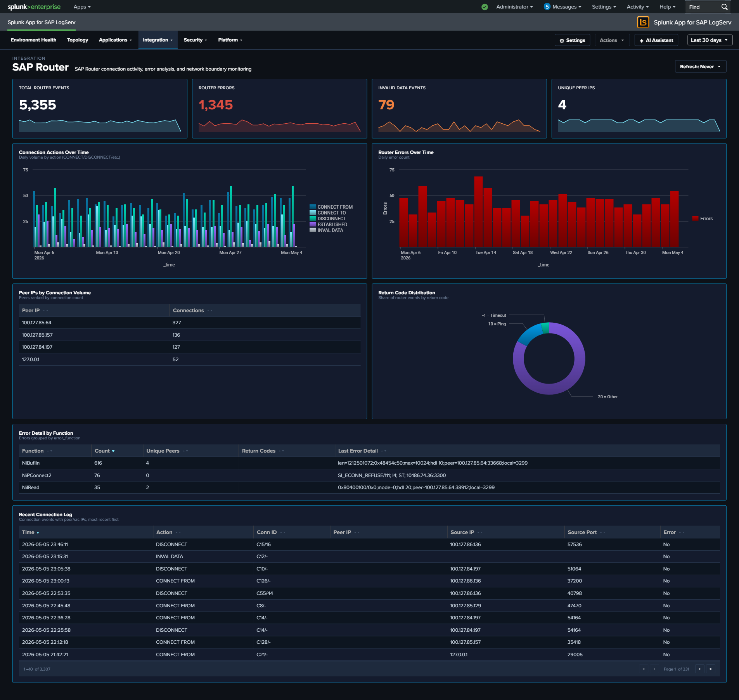The height and width of the screenshot is (700, 739).
Task: Go to the next page of the connection log
Action: point(700,669)
